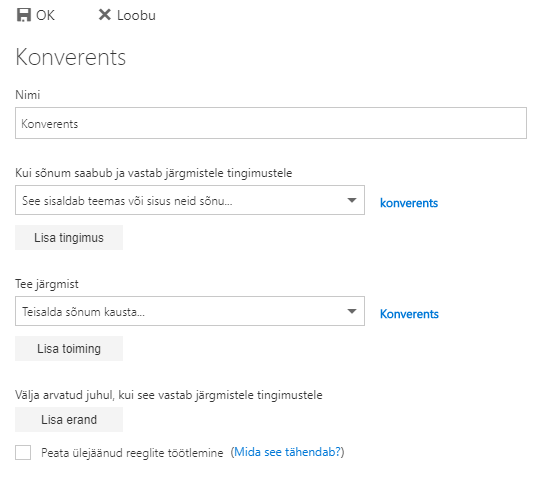Edit the lowercase 'konverents' keyword link
This screenshot has width=551, height=485.
pos(409,203)
